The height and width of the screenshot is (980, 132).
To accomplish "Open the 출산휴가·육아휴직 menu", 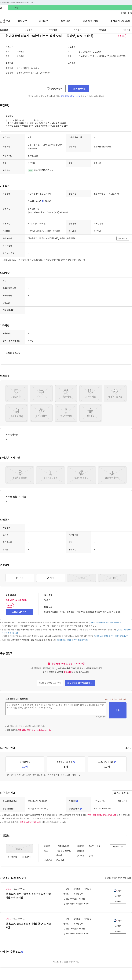I will (120, 21).
